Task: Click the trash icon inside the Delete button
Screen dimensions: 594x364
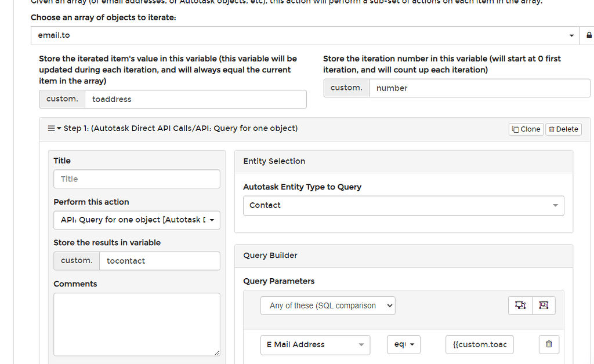Action: click(551, 129)
